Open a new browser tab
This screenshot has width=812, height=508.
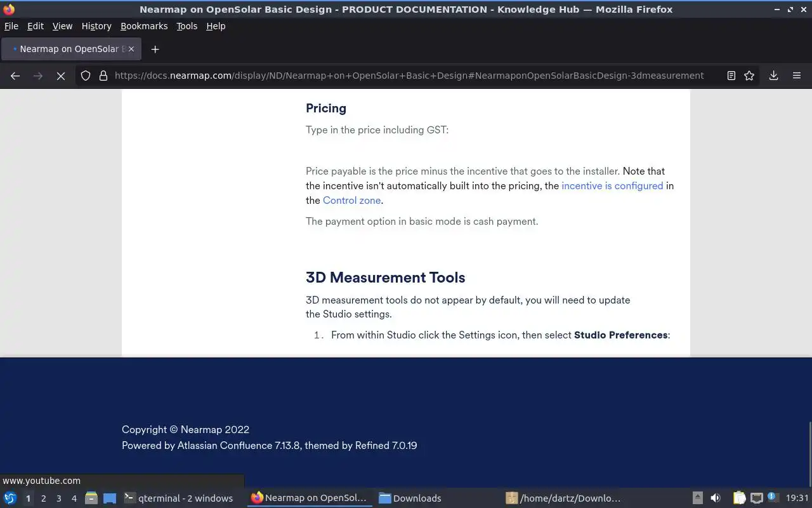click(x=155, y=49)
